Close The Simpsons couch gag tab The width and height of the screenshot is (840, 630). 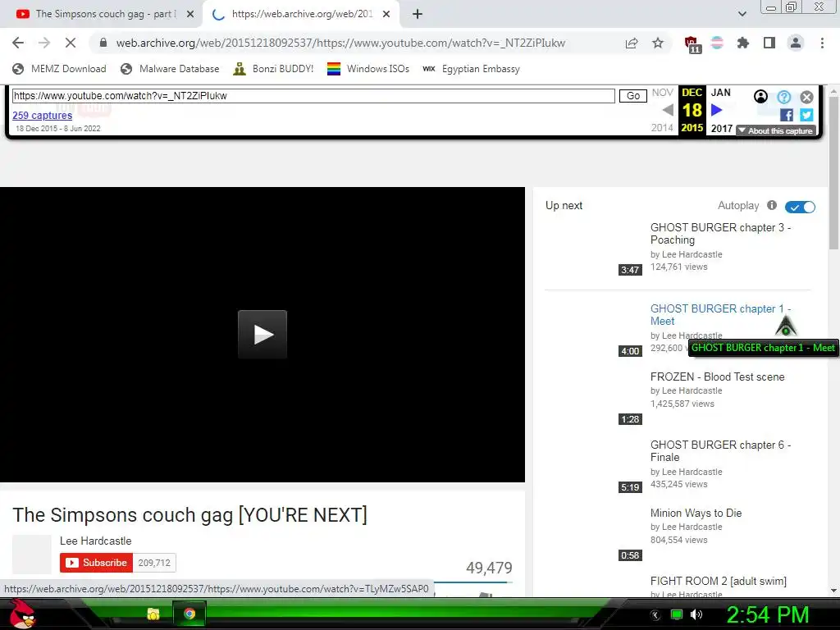[190, 15]
